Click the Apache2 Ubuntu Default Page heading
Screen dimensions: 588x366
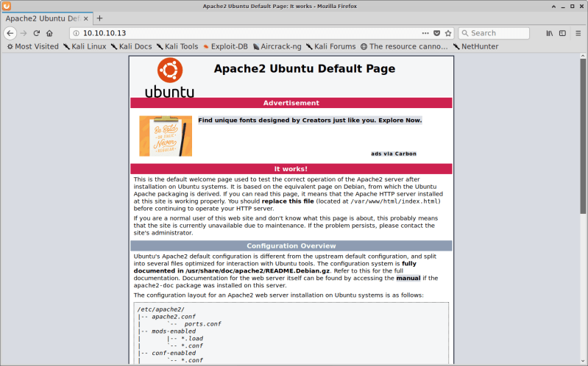tap(305, 68)
